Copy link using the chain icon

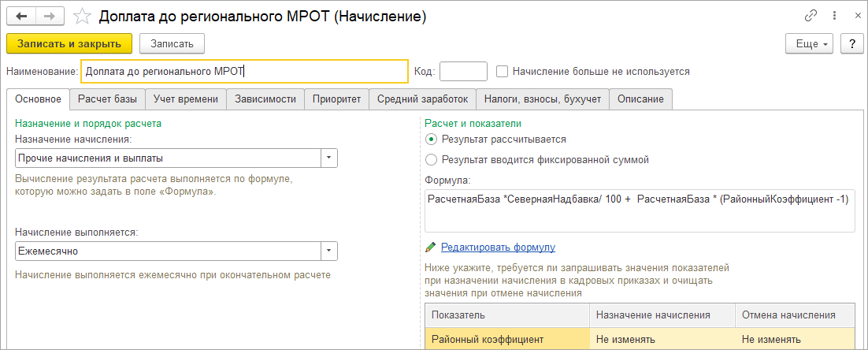pyautogui.click(x=811, y=16)
